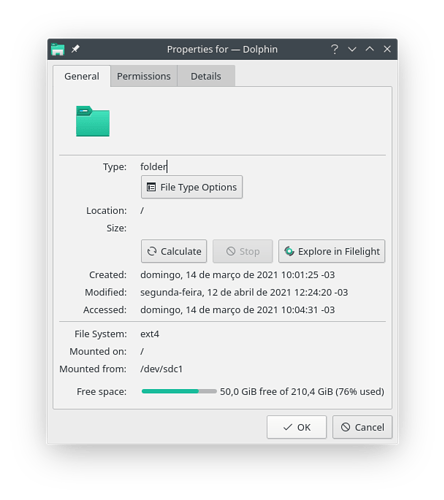Switch to the Permissions tab
This screenshot has height=500, width=444.
[x=144, y=76]
